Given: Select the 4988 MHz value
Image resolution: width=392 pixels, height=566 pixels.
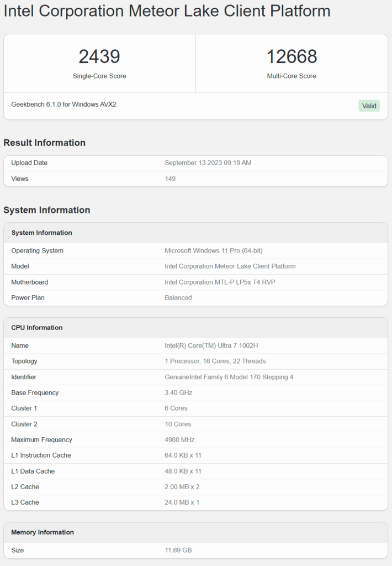Looking at the screenshot, I should point(179,439).
